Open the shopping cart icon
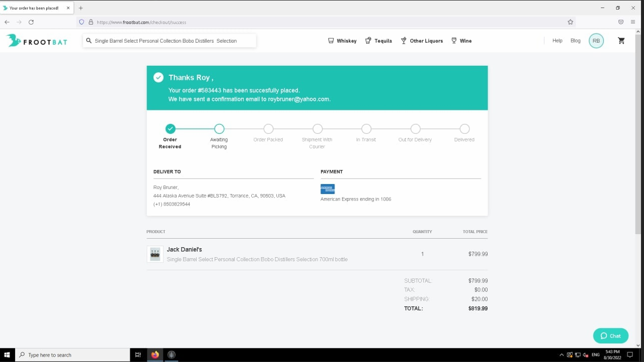The height and width of the screenshot is (362, 644). [x=621, y=41]
